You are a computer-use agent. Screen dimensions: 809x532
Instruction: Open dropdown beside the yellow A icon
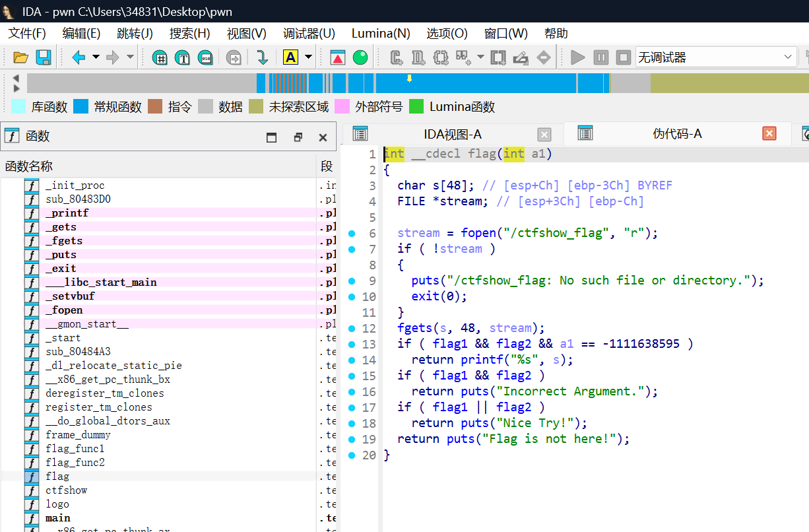[x=307, y=57]
